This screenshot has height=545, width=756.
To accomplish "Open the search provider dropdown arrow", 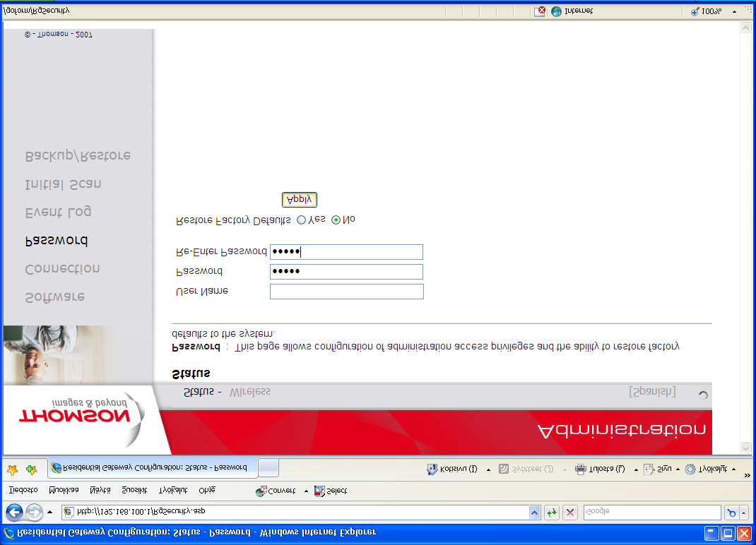I will tap(744, 513).
